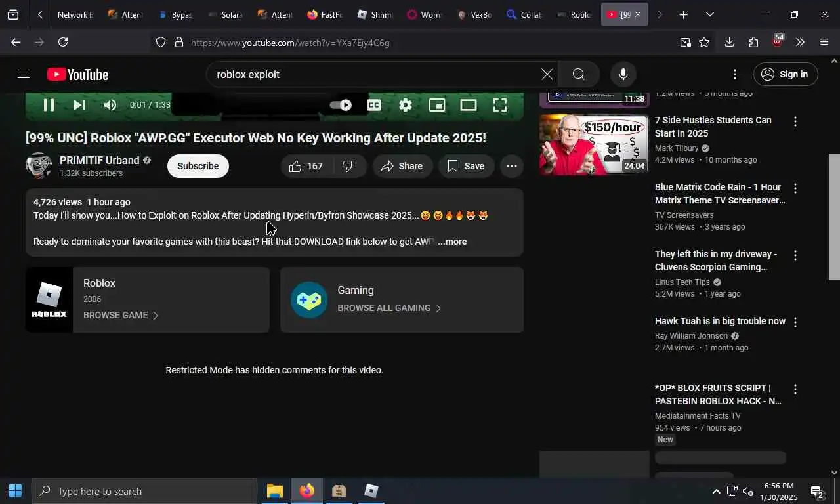This screenshot has height=504, width=840.
Task: Click the URL address bar
Action: [420, 43]
